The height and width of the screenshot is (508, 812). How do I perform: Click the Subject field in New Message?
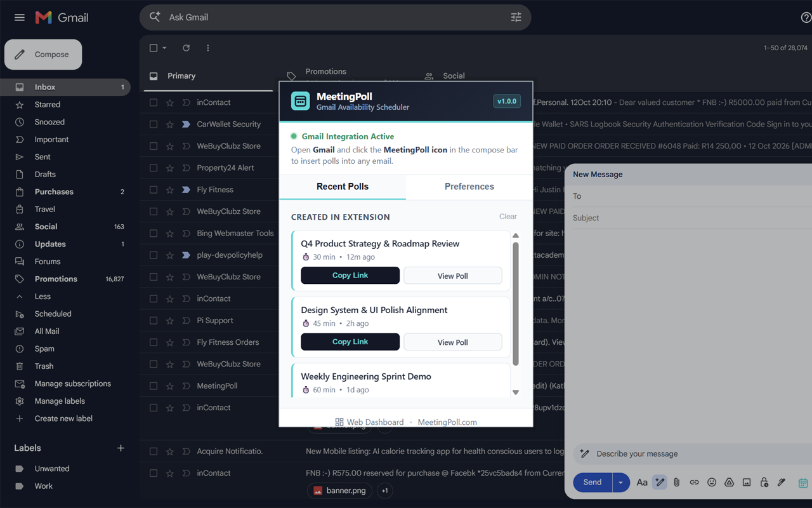tap(692, 218)
